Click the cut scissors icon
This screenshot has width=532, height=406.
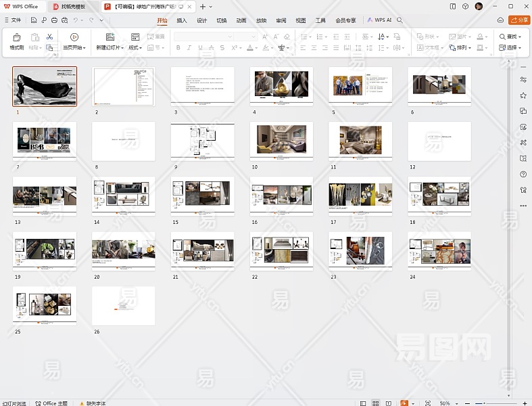tap(49, 37)
